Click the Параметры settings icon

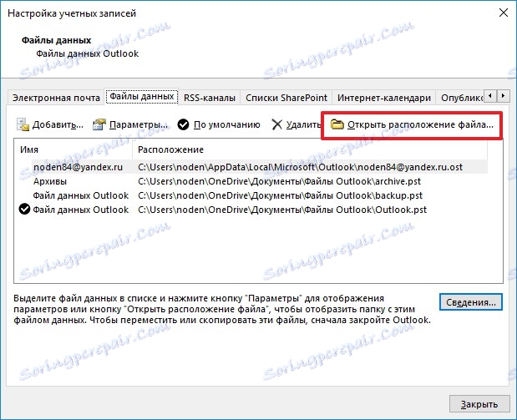coord(99,124)
